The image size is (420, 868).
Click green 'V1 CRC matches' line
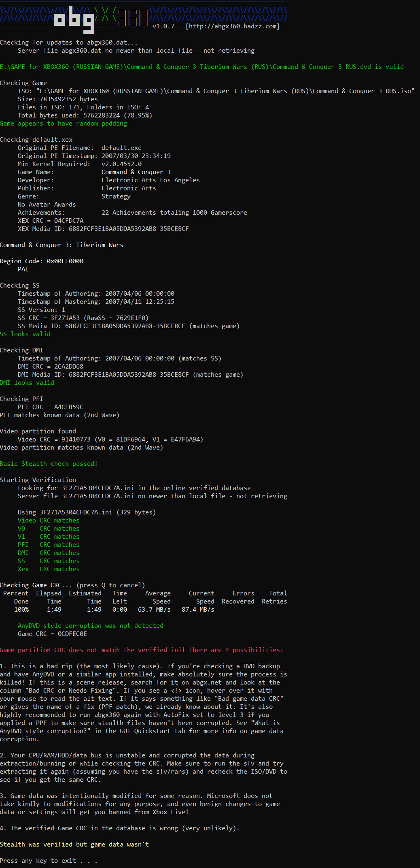pos(49,537)
